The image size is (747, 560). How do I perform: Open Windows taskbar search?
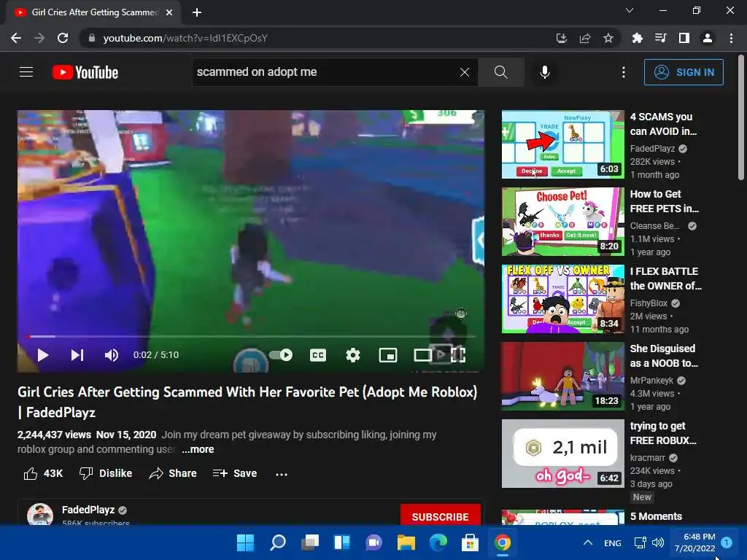(278, 542)
